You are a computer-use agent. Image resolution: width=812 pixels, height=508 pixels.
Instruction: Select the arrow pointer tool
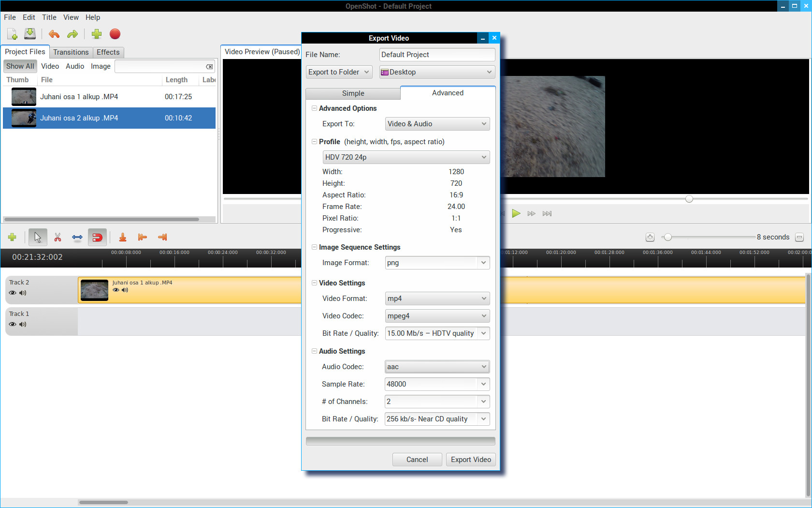point(38,237)
